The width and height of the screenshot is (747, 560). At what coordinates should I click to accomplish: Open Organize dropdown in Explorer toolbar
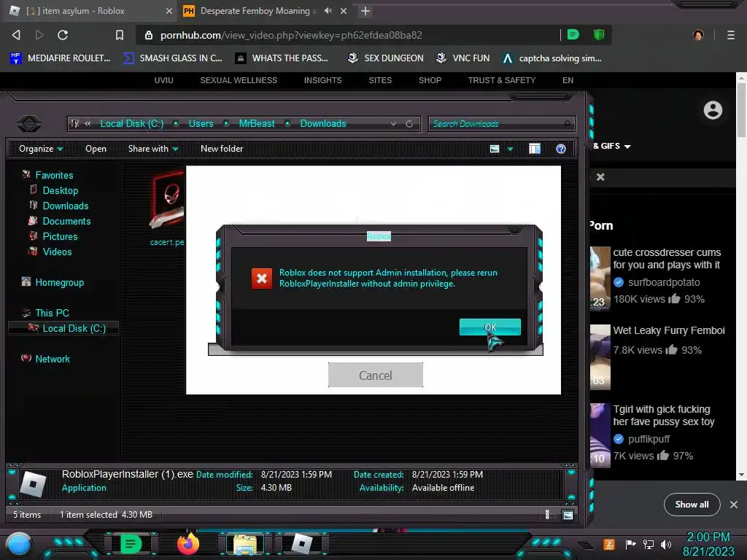coord(41,149)
